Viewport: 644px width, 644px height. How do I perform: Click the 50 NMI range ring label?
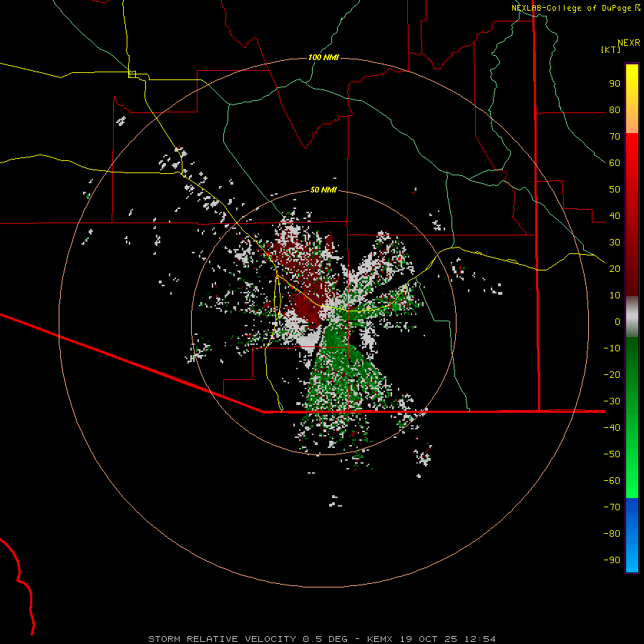coord(323,190)
